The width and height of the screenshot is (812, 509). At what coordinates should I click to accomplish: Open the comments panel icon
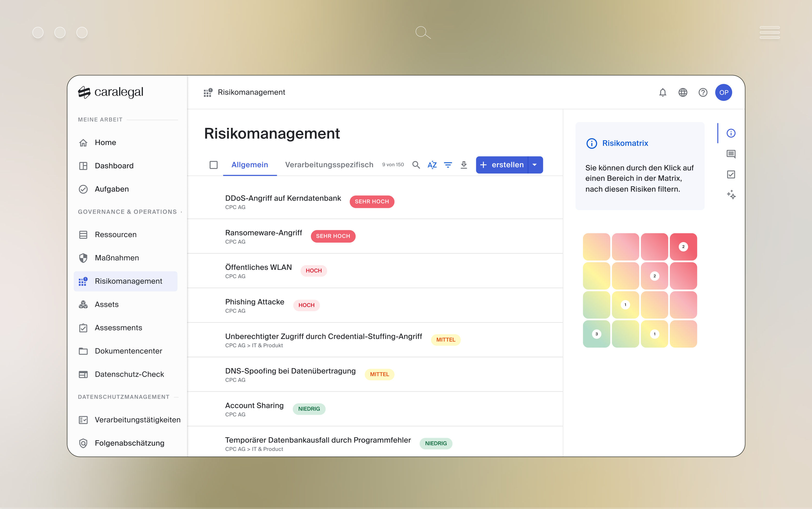(731, 154)
